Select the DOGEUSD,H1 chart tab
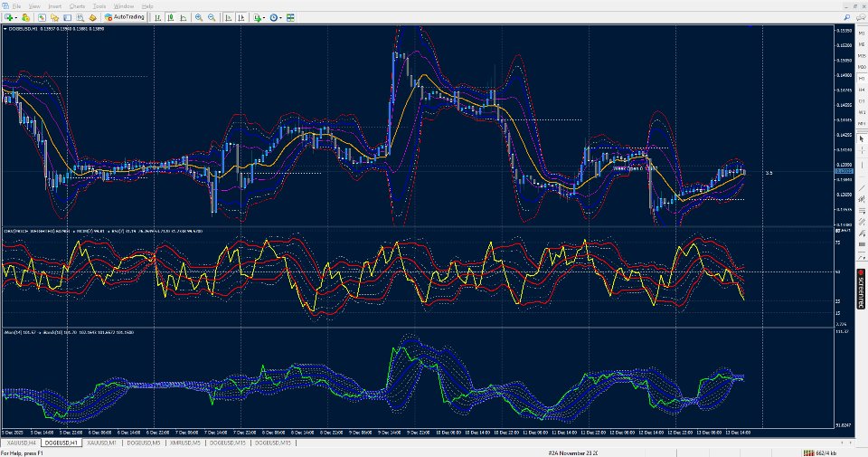 pyautogui.click(x=61, y=443)
